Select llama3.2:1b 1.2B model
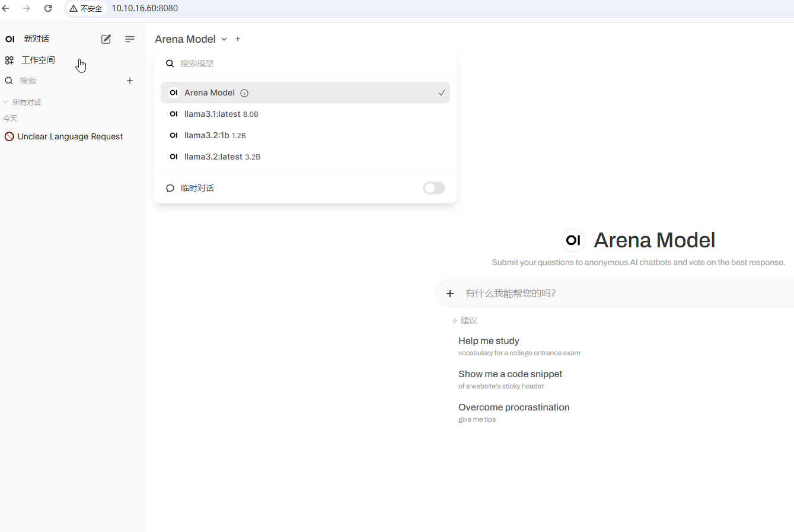Screen dimensions: 794x532 pyautogui.click(x=305, y=135)
